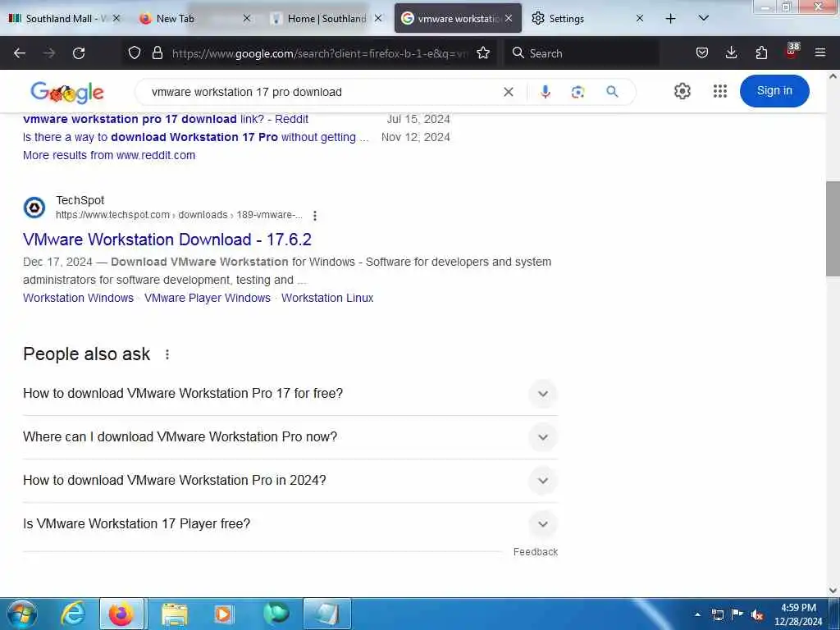This screenshot has width=840, height=630.
Task: Open Reddit link 'Is there a way to download Workstation 17 Pro'
Action: coord(195,137)
